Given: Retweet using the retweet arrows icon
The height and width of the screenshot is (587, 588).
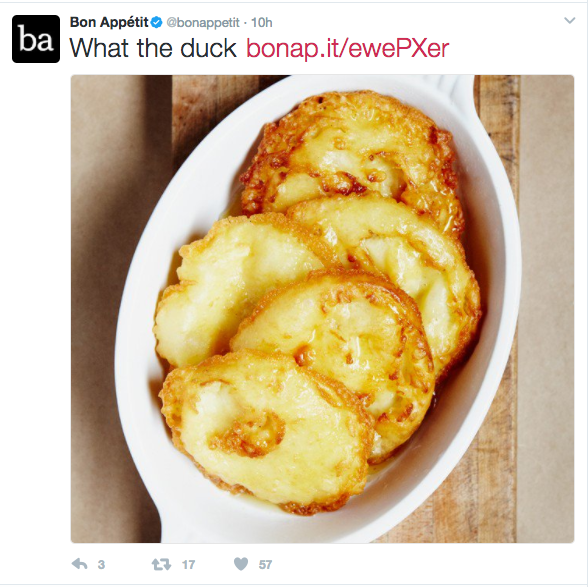Looking at the screenshot, I should (161, 564).
